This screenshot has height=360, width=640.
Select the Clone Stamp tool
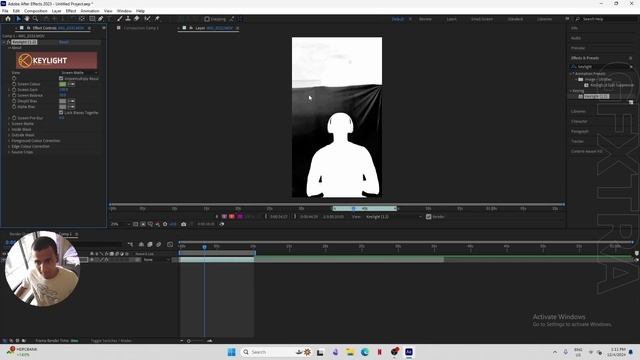tap(128, 19)
